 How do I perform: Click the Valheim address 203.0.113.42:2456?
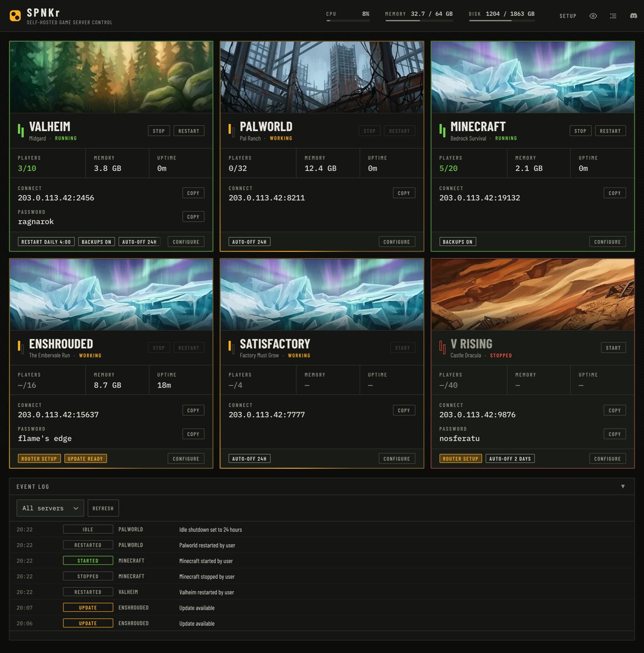point(56,198)
